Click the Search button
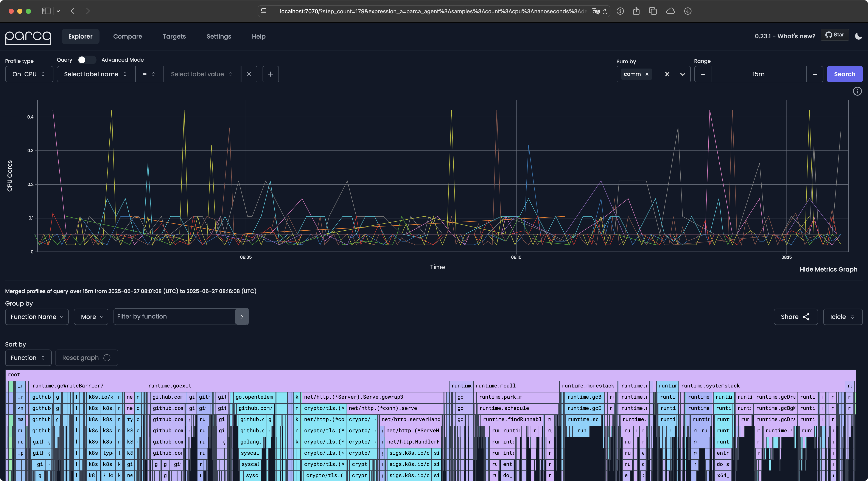Viewport: 868px width, 481px height. pos(844,74)
